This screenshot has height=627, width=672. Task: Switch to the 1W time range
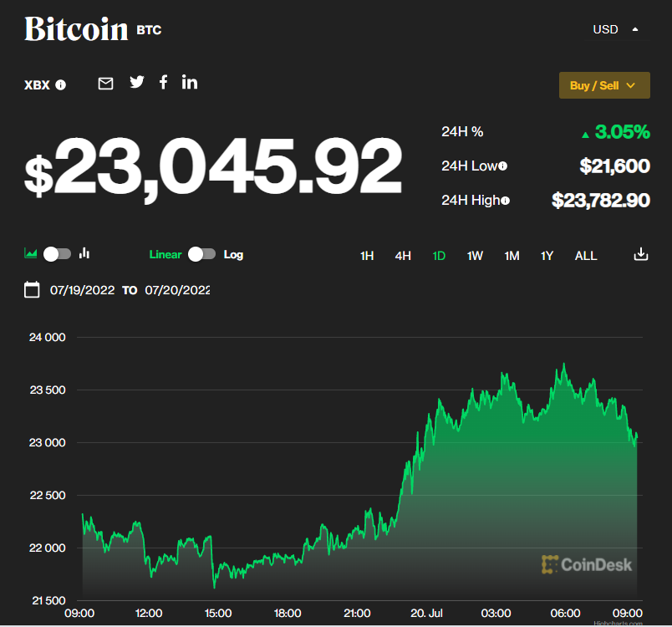(475, 256)
